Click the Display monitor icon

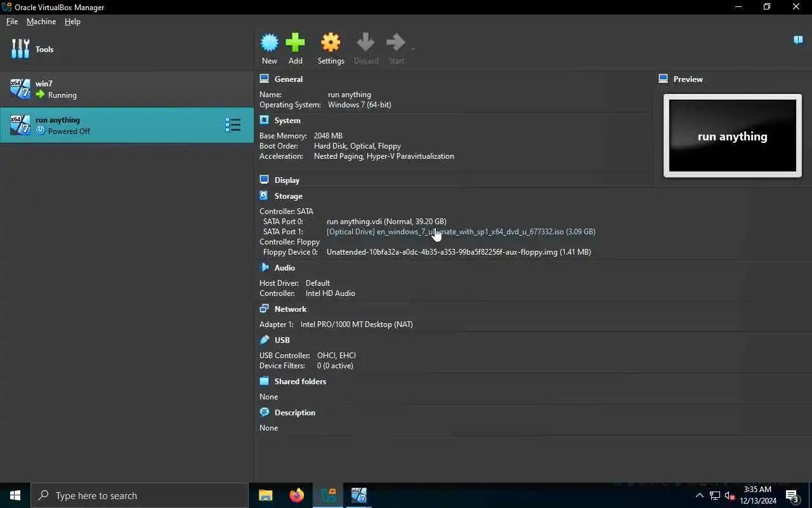click(265, 180)
